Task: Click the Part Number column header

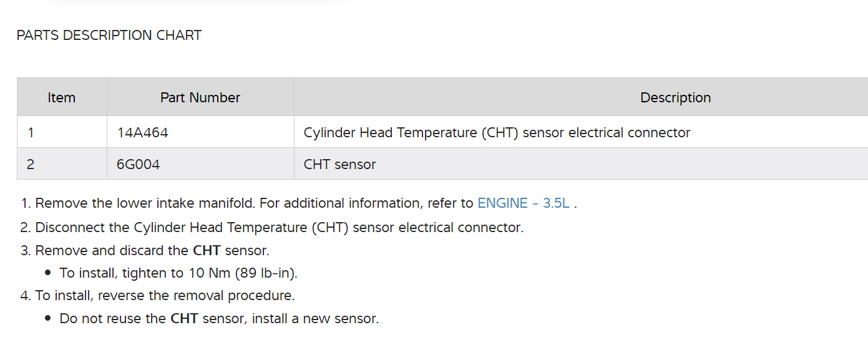Action: pyautogui.click(x=200, y=98)
